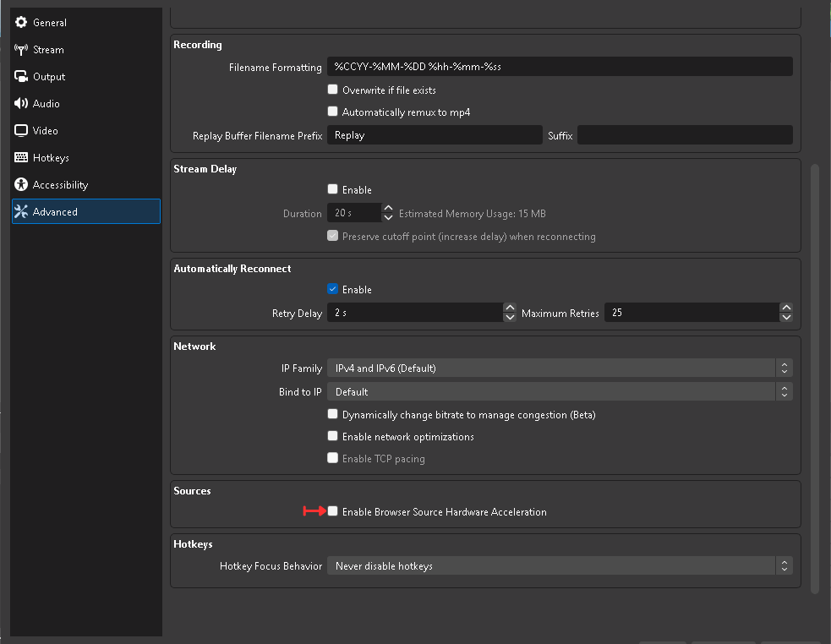
Task: Check Automatically remux to mp4
Action: [332, 112]
